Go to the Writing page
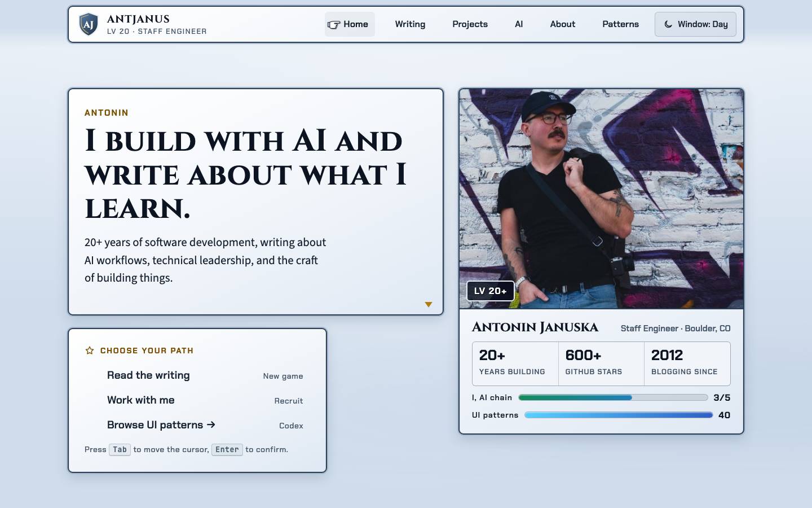 pos(410,24)
